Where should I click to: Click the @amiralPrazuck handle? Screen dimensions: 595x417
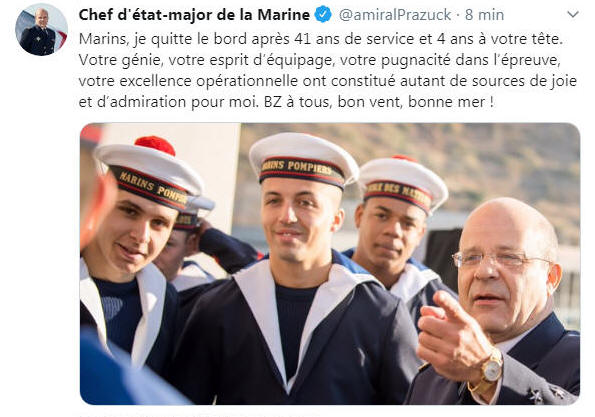[x=395, y=15]
